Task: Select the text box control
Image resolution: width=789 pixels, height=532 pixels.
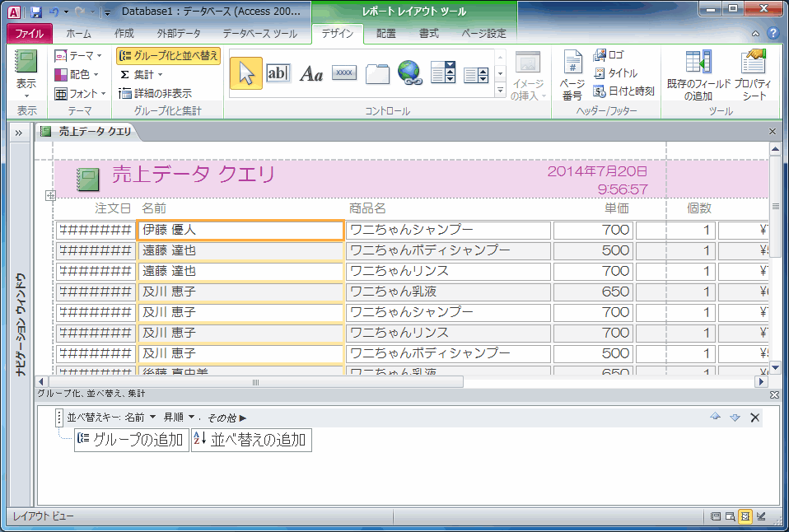Action: tap(278, 73)
